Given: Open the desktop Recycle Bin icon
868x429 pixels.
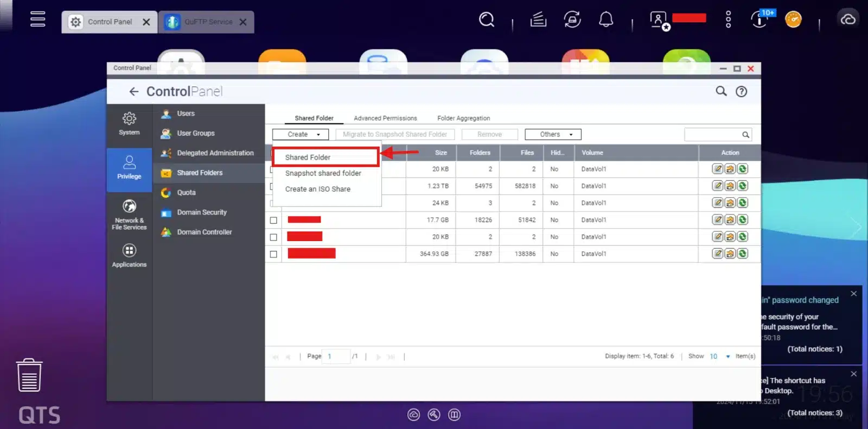Looking at the screenshot, I should pos(29,375).
